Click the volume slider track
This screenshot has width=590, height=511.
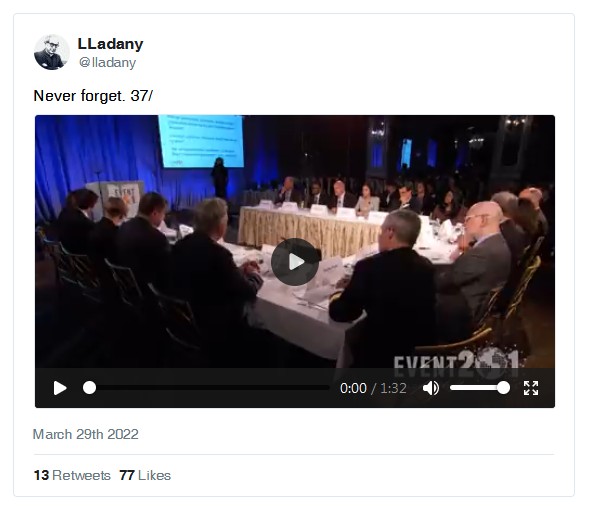point(480,388)
